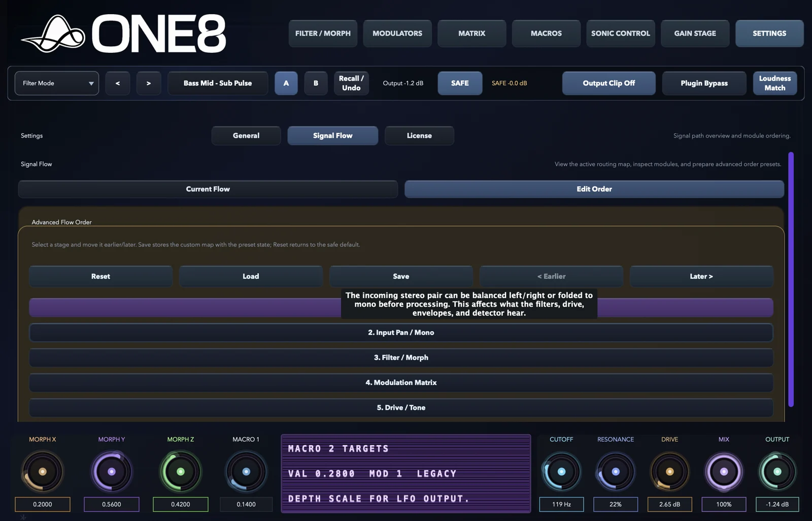Click the MIX value field 100%
This screenshot has width=812, height=521.
[x=724, y=504]
